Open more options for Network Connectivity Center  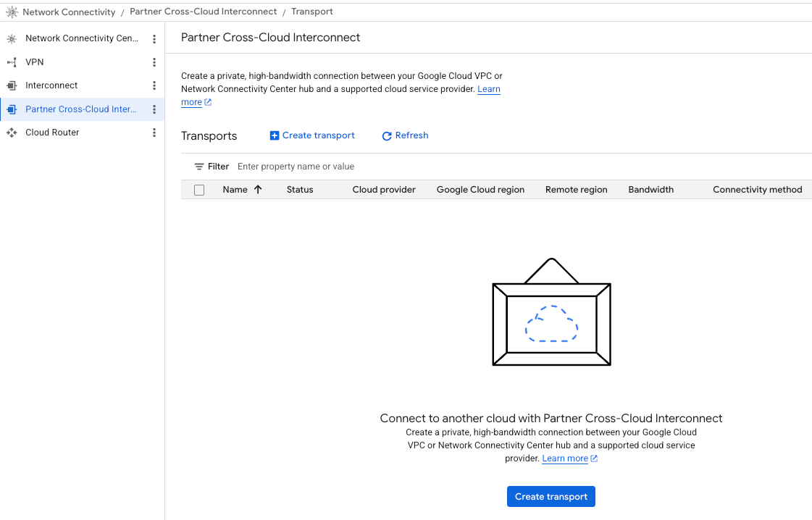pos(154,39)
